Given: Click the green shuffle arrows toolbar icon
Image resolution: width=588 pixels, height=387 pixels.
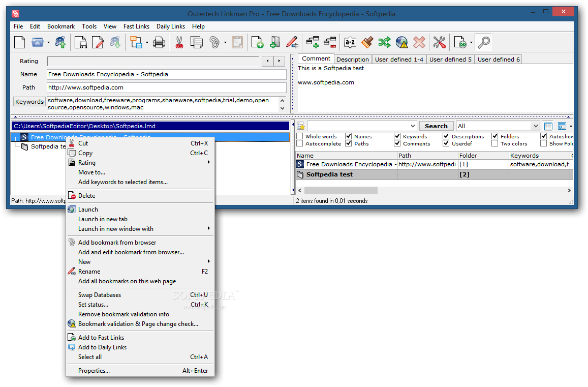Looking at the screenshot, I should (384, 42).
